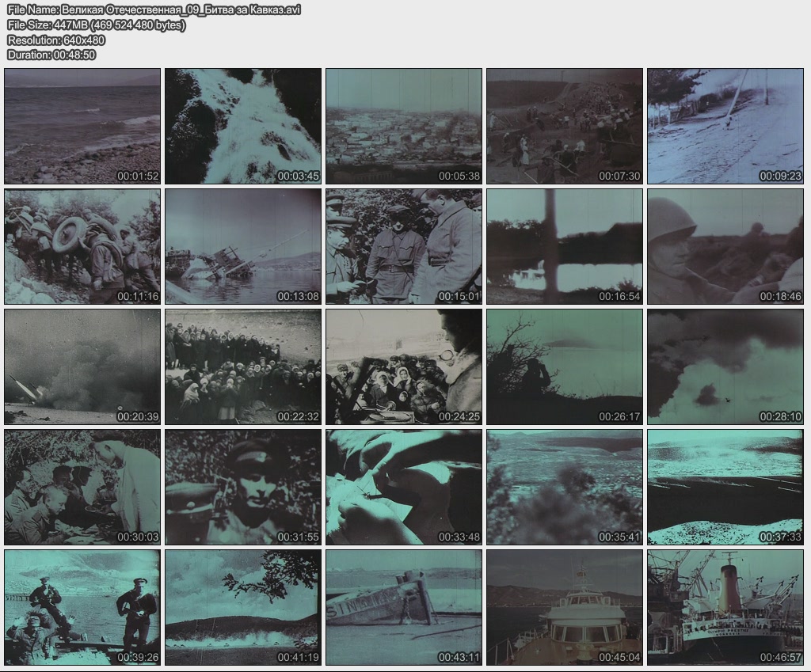Viewport: 811px width, 672px height.
Task: Select the waterfall frame at 00:03:45
Action: (243, 126)
